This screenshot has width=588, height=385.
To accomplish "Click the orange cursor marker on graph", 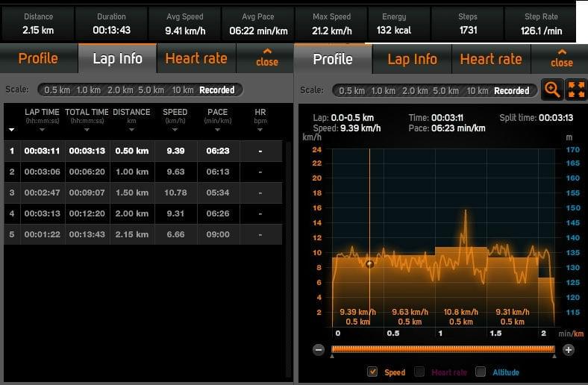I will [369, 263].
